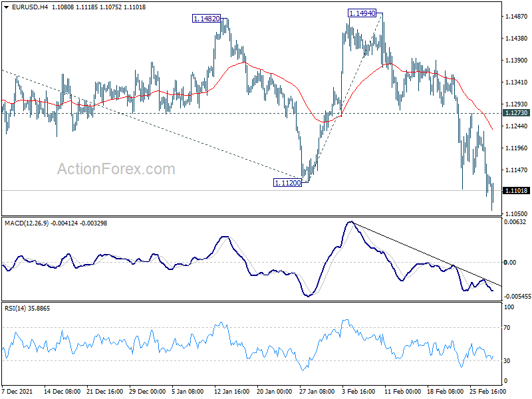Select the RSI(14) 35.8865 indicator label

27,309
